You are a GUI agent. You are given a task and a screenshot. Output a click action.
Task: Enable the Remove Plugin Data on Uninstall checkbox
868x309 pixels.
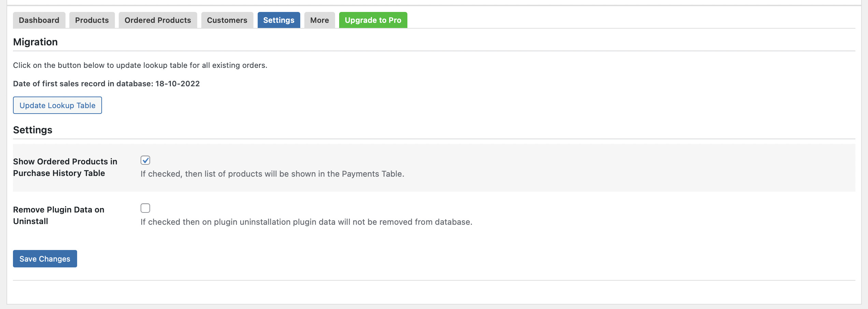click(145, 208)
